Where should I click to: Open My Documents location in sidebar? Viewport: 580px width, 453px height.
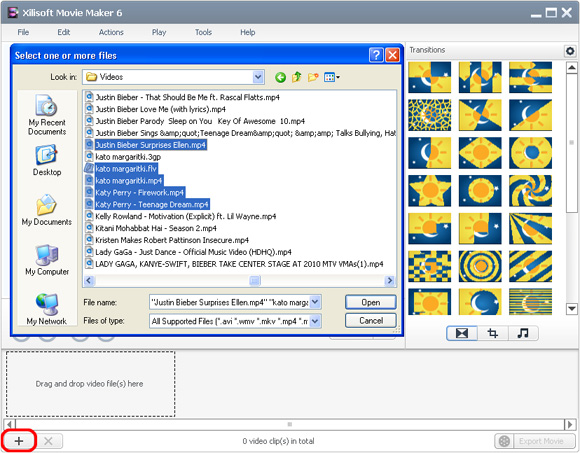tap(47, 210)
